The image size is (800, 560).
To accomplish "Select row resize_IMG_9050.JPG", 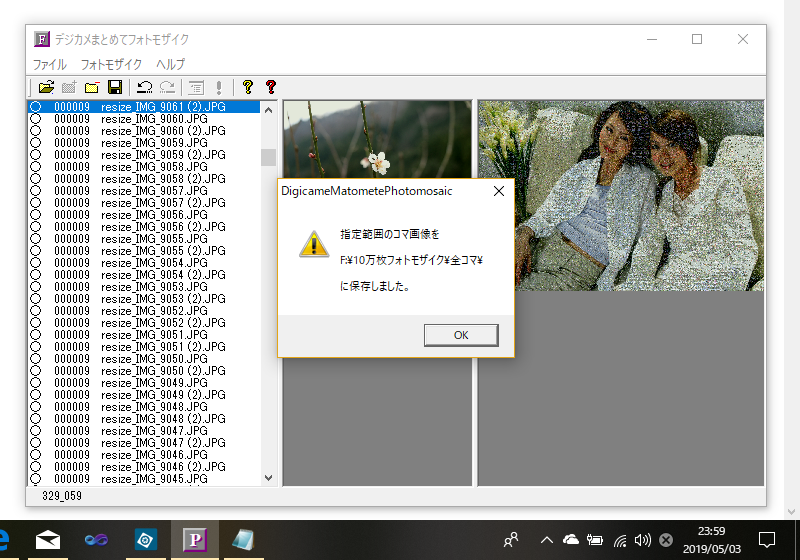I will 144,359.
